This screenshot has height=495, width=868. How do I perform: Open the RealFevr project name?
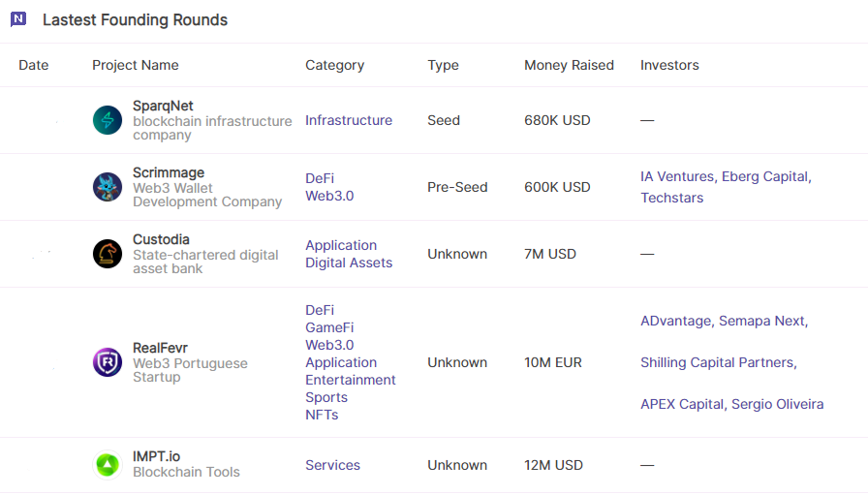pyautogui.click(x=160, y=348)
